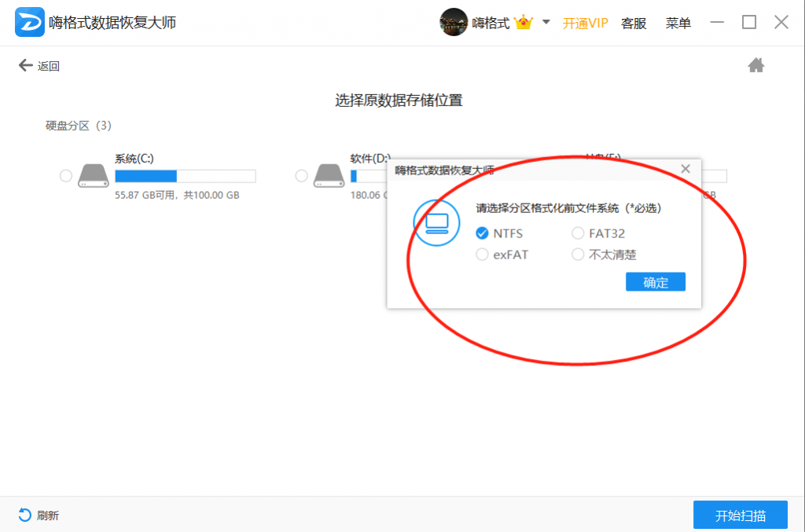This screenshot has height=532, width=805.
Task: Click the 硬盘分区 (3) label
Action: 79,126
